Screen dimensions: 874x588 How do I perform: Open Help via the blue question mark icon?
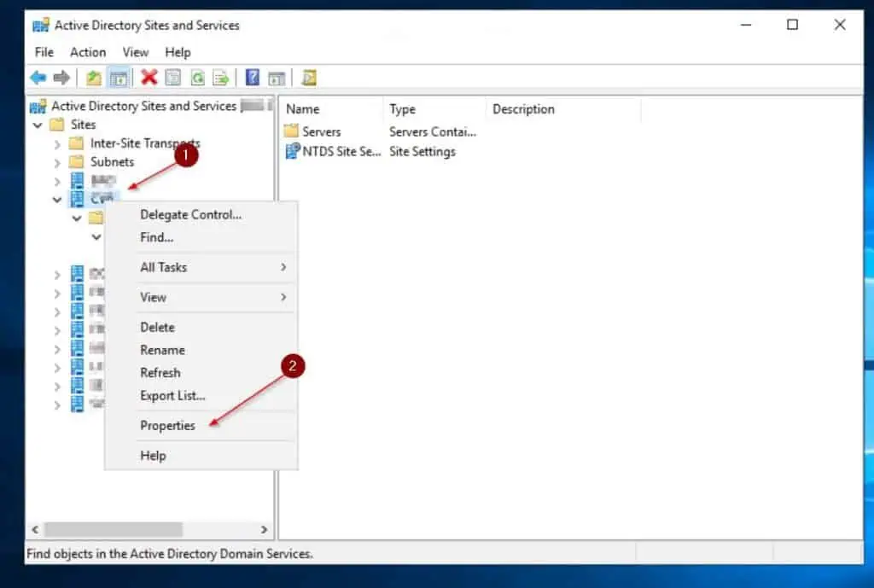[x=253, y=78]
